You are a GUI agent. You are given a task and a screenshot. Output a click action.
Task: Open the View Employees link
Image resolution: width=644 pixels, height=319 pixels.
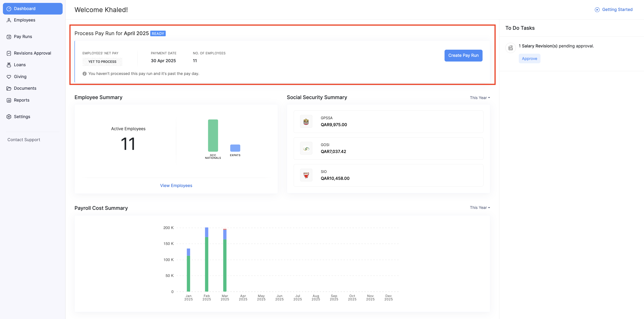coord(176,186)
